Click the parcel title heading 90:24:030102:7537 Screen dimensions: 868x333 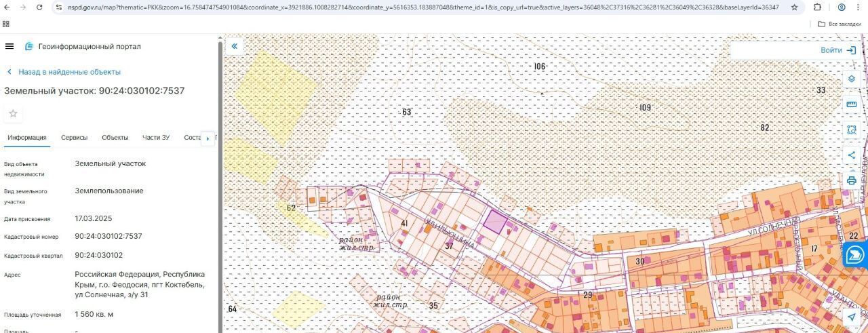coord(94,91)
